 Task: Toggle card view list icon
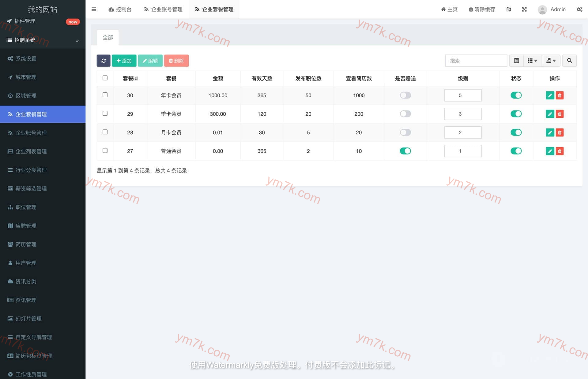tap(516, 61)
